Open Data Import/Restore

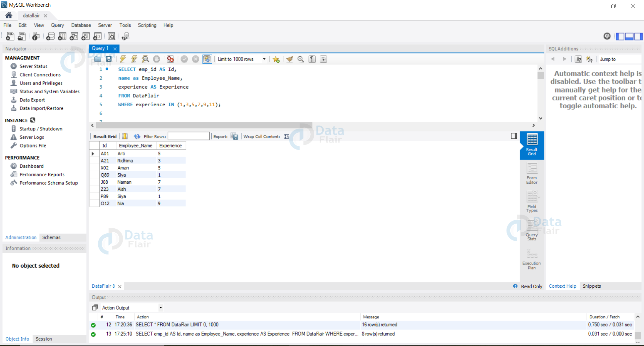pos(41,108)
